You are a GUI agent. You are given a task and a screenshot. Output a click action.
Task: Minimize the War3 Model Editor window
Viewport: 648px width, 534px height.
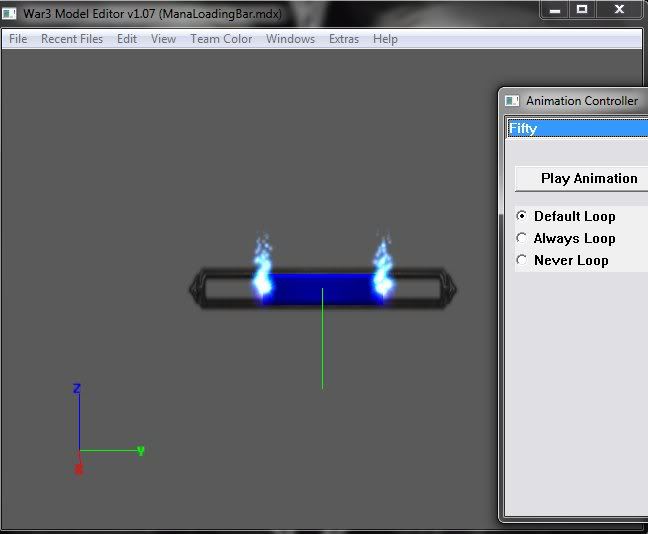coord(555,10)
